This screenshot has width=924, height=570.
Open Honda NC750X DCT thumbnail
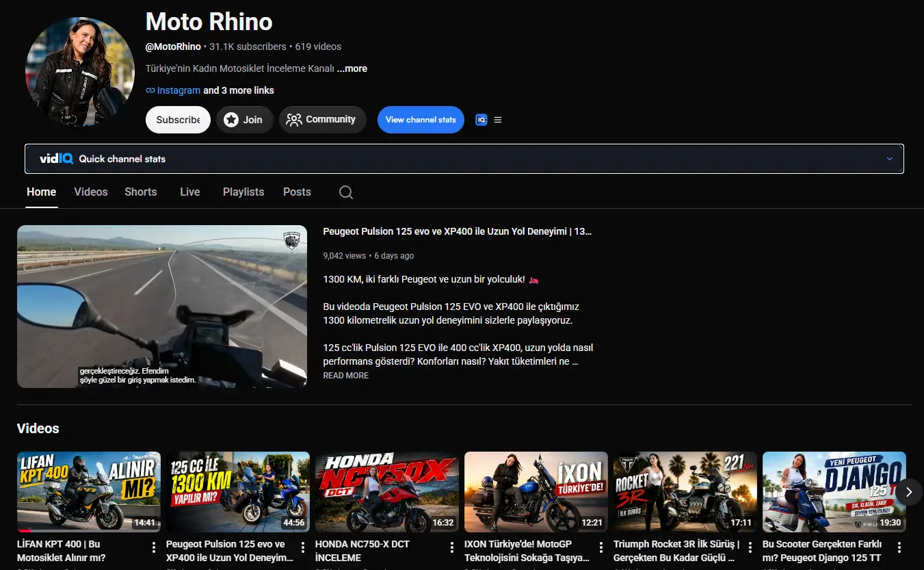pos(387,492)
